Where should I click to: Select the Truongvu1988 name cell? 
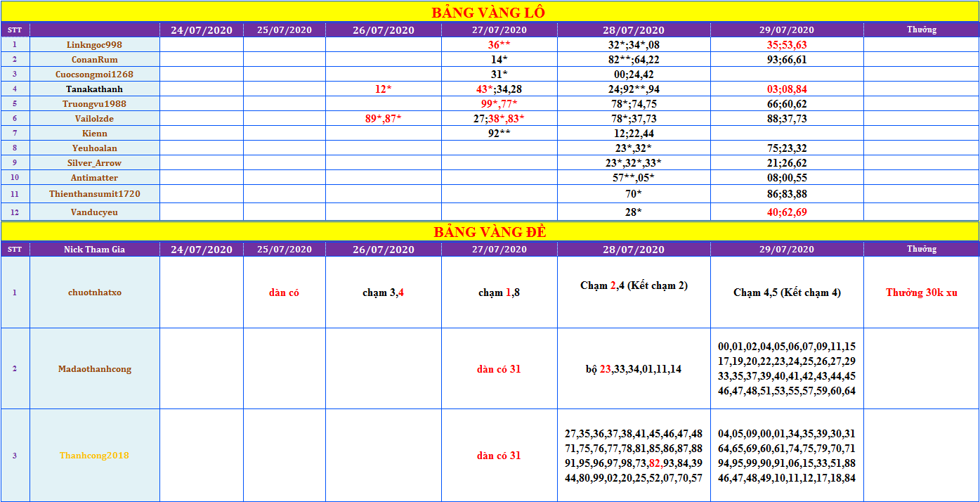(x=95, y=104)
